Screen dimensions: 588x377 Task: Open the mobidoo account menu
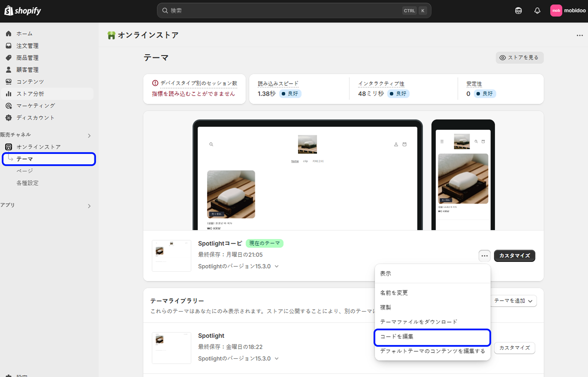[x=568, y=11]
